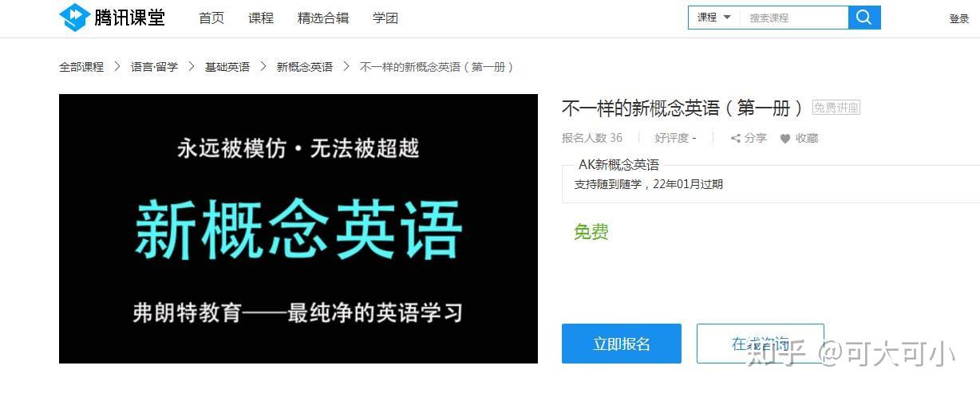Select 学团 in top navigation
Image resolution: width=980 pixels, height=393 pixels.
[x=385, y=18]
